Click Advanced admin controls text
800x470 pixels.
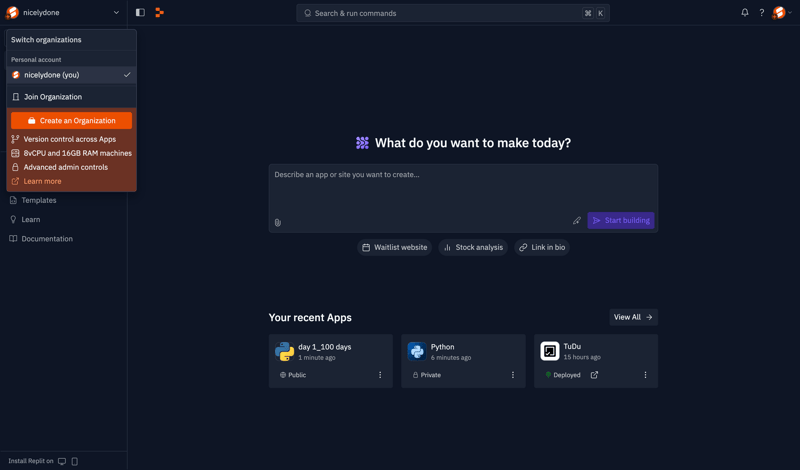pos(66,167)
